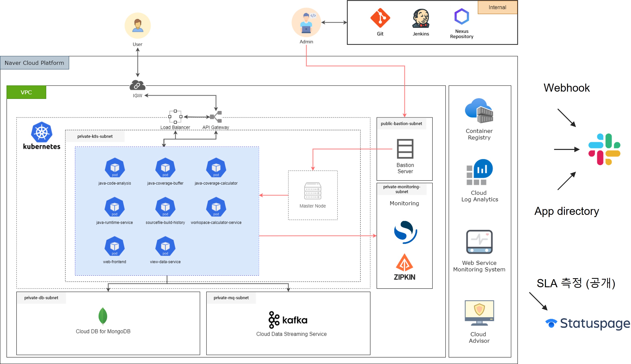Click the Bastion Server icon
Screen dimensions: 631x364
pyautogui.click(x=405, y=149)
